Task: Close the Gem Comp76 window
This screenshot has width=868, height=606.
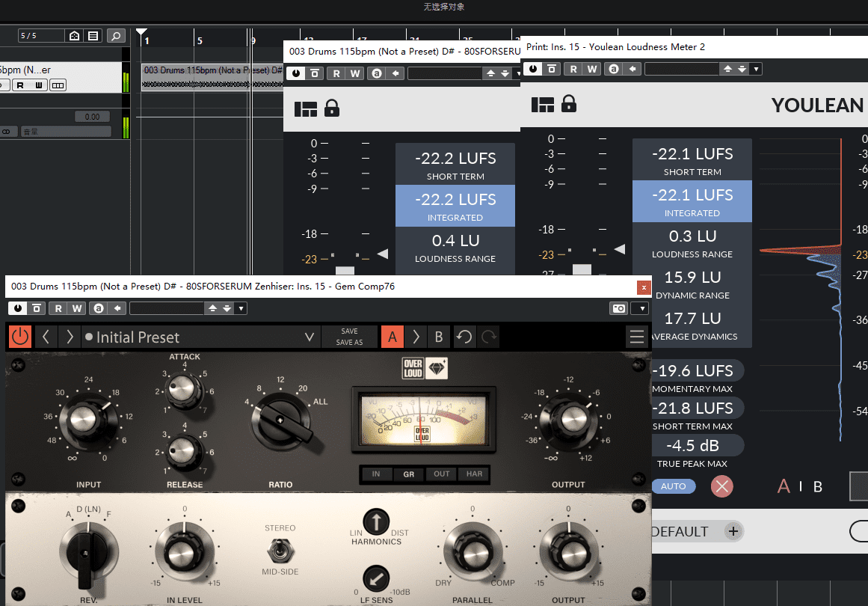Action: point(643,287)
